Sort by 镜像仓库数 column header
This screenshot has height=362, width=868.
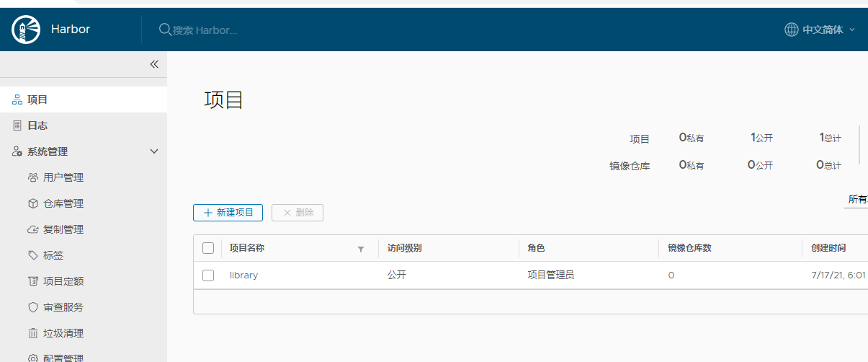(689, 248)
